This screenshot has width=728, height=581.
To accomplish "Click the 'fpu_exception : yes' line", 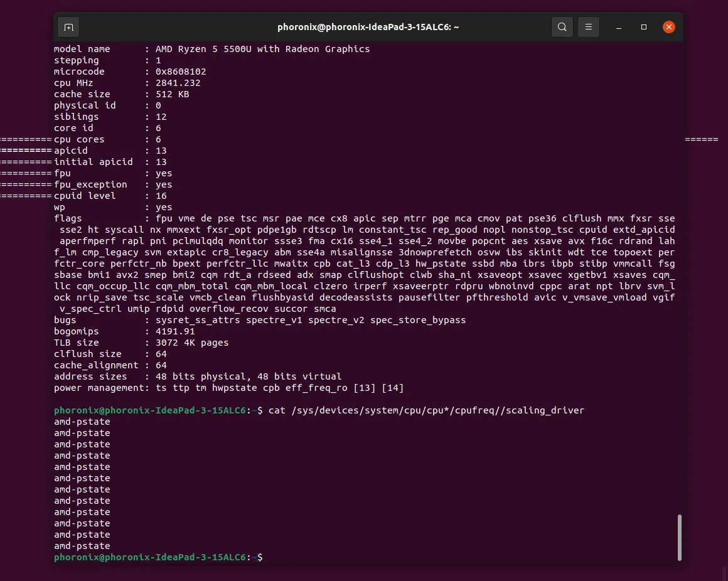I will pos(113,184).
